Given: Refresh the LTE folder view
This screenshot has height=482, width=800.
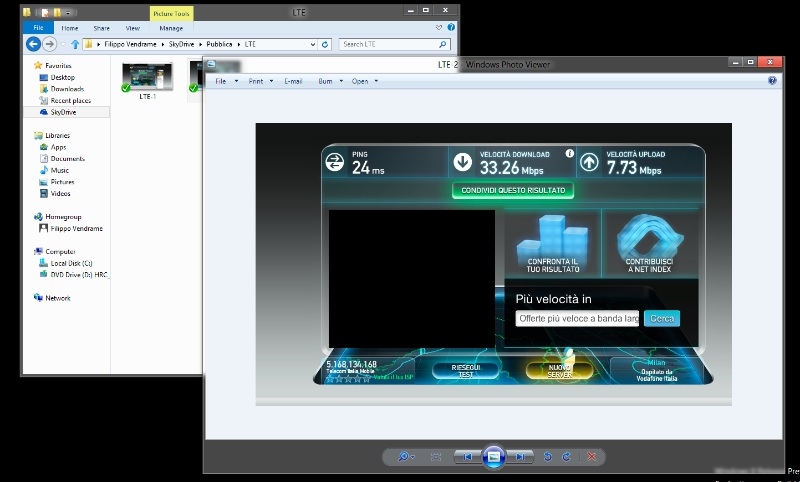Looking at the screenshot, I should coord(325,44).
